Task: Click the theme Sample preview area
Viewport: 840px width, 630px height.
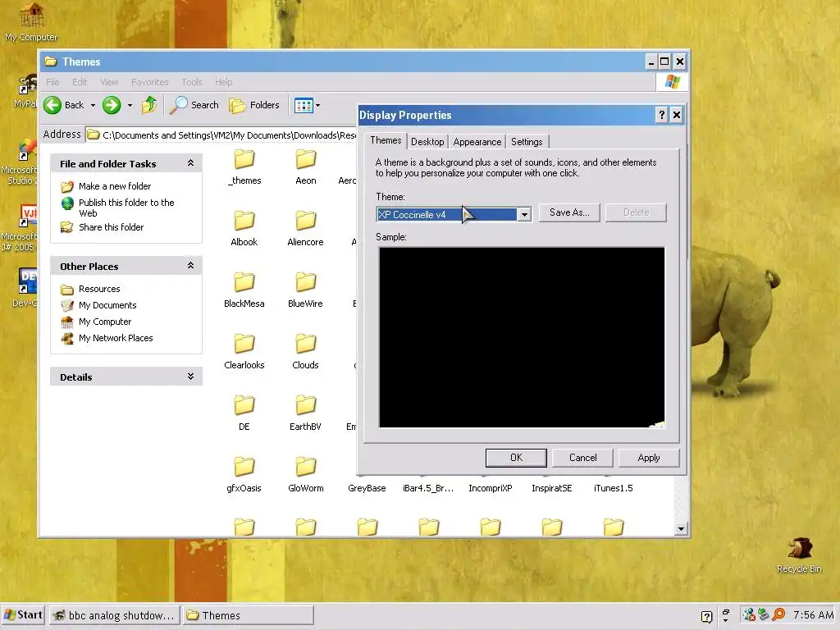Action: click(522, 337)
